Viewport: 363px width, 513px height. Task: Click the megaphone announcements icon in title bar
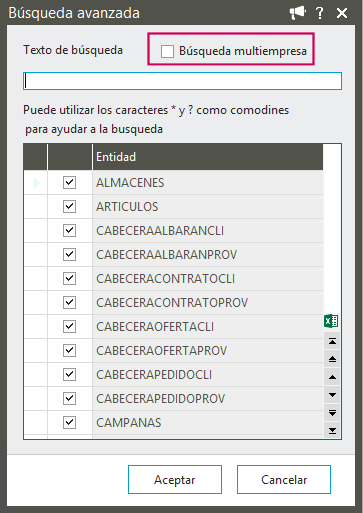(x=297, y=13)
